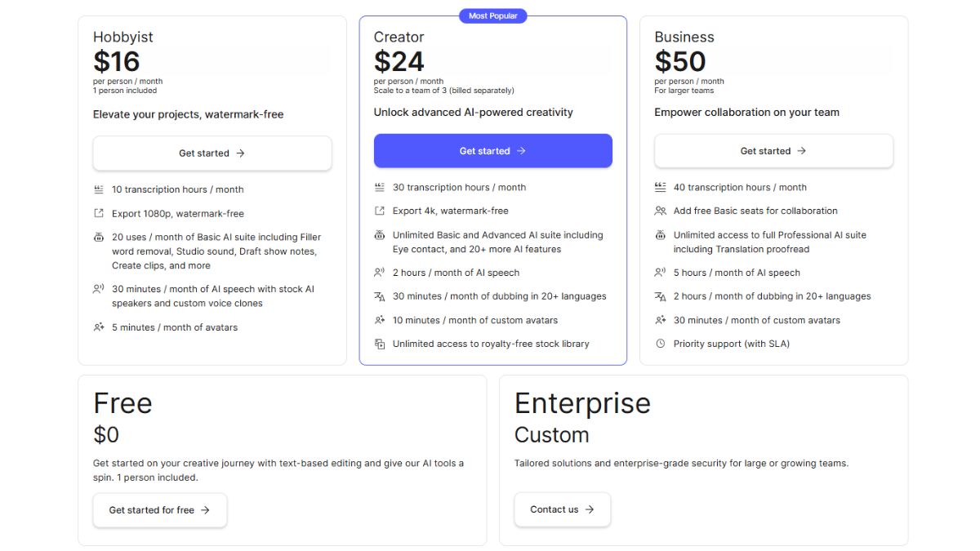Click blue Get started button for Creator
The image size is (980, 551).
coord(493,151)
